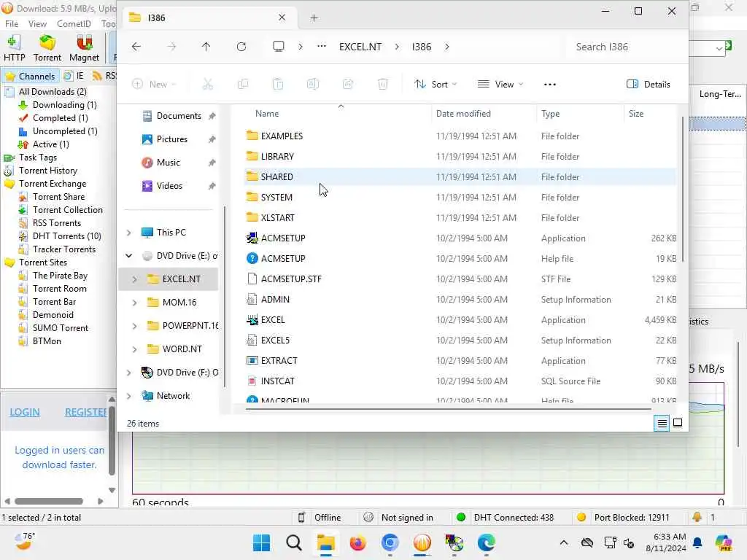Open taskbar Search
The image size is (747, 560).
[x=294, y=542]
